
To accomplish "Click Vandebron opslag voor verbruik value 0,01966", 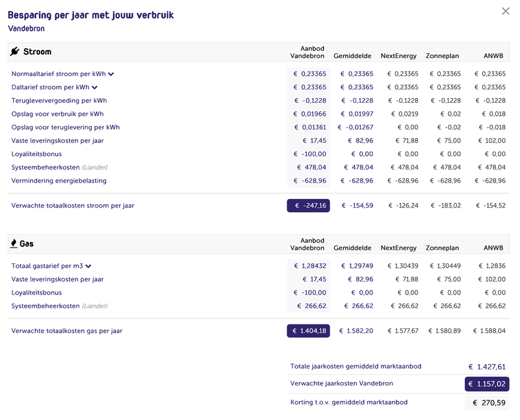I will pyautogui.click(x=310, y=114).
